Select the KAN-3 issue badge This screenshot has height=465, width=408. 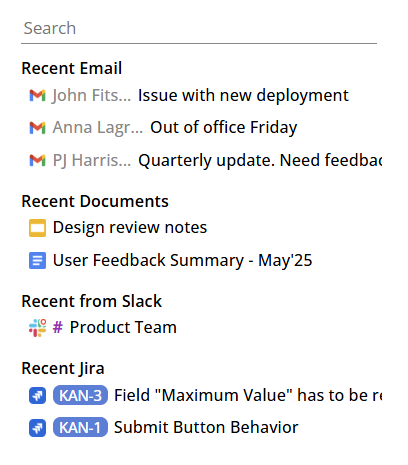[x=80, y=395]
